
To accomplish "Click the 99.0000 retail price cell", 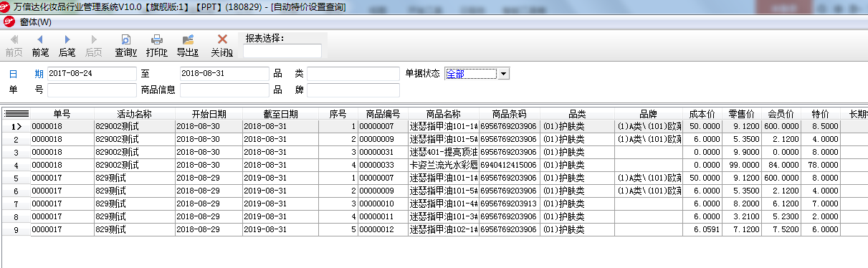I will click(741, 165).
